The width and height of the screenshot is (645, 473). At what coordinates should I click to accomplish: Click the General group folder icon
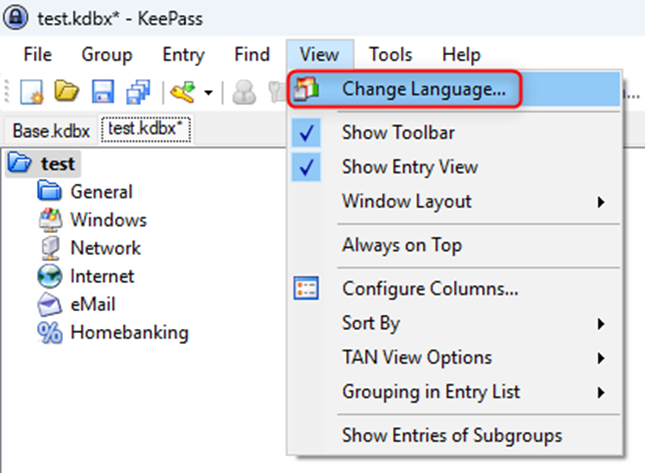tap(49, 190)
